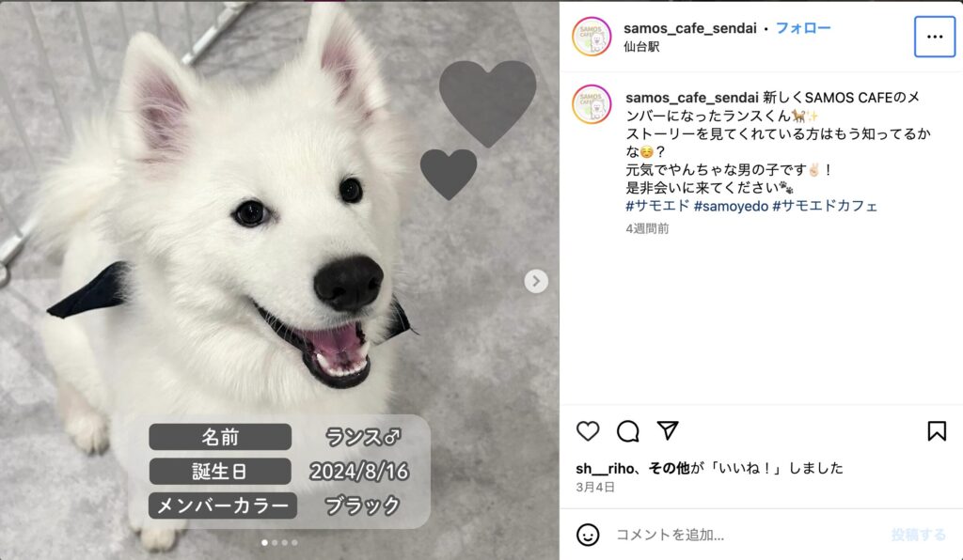Save the post with the bookmark icon
The width and height of the screenshot is (963, 560).
[x=937, y=430]
